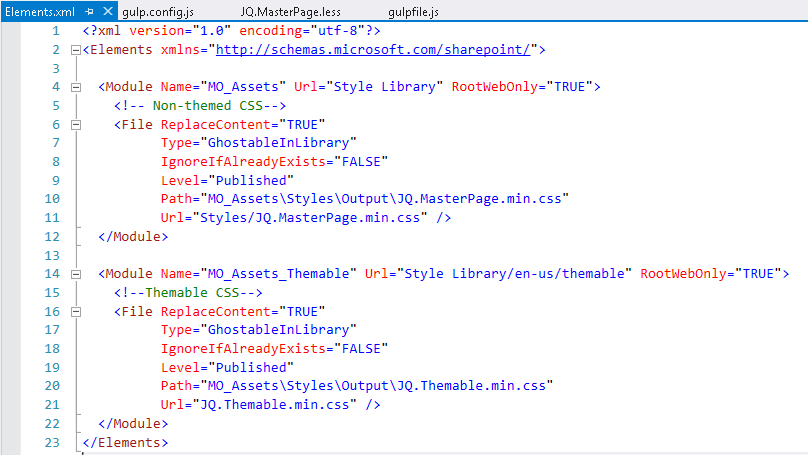Click the closing Module tag on line 12
The width and height of the screenshot is (808, 455).
[133, 237]
